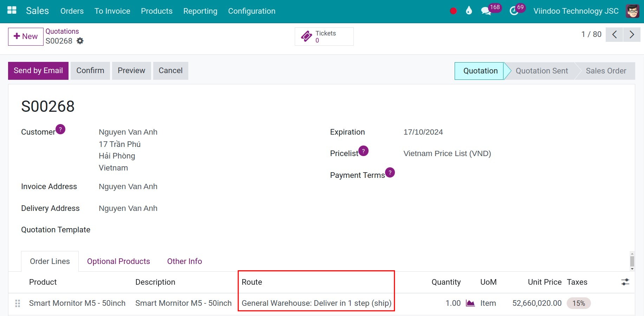Viewport: 644px width, 316px height.
Task: Switch to the Optional Products tab
Action: (118, 261)
